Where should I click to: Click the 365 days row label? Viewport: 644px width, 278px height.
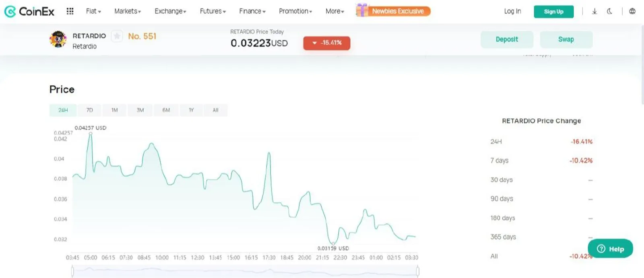tap(503, 237)
